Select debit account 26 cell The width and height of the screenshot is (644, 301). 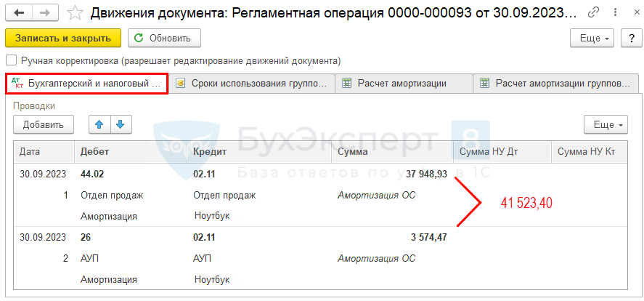point(86,237)
